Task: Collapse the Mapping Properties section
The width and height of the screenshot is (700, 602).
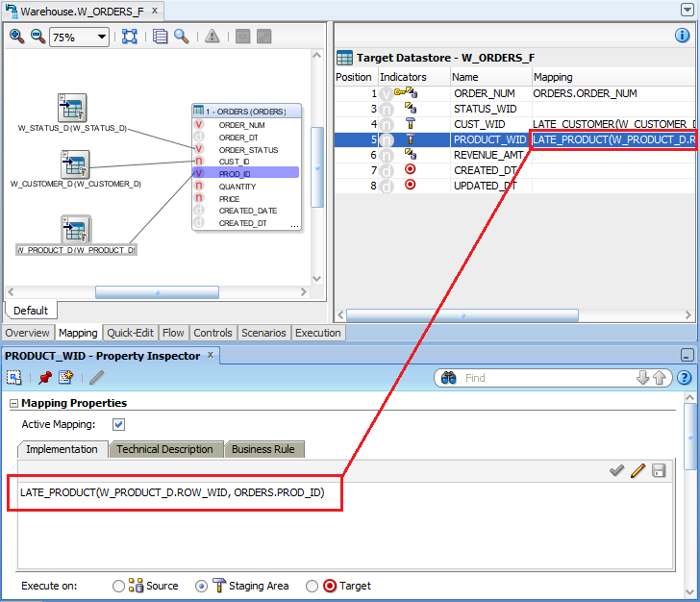Action: (x=13, y=403)
